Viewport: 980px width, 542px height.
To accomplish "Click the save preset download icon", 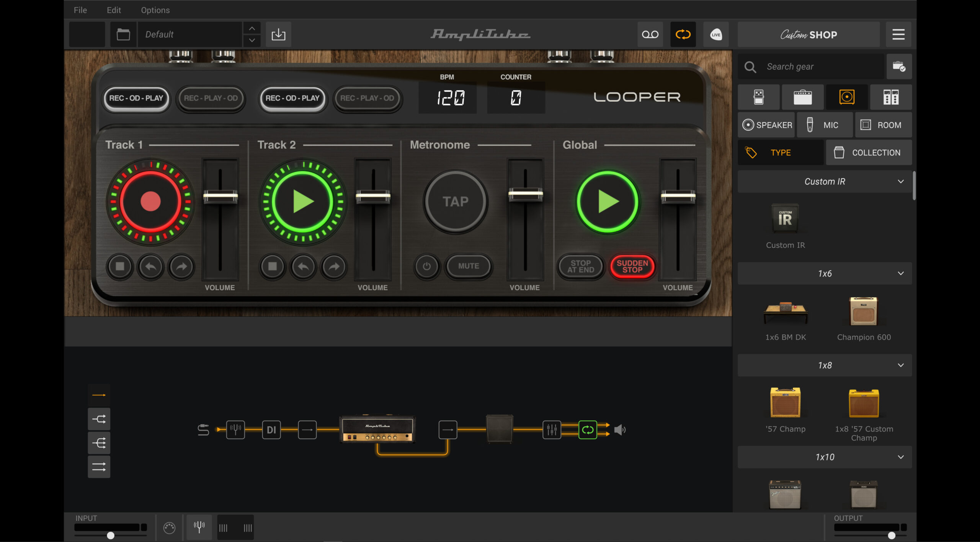I will point(278,34).
